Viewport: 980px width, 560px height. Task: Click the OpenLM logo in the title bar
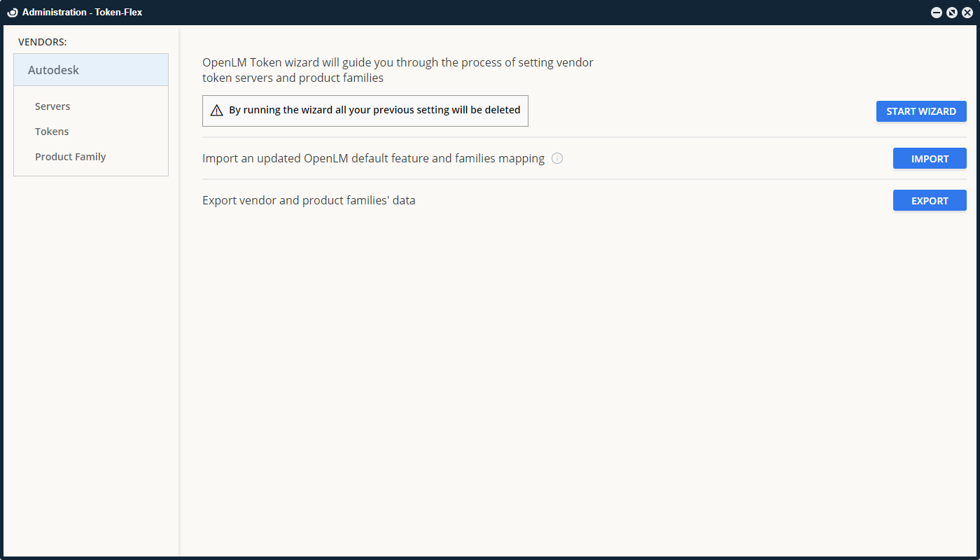pyautogui.click(x=11, y=12)
